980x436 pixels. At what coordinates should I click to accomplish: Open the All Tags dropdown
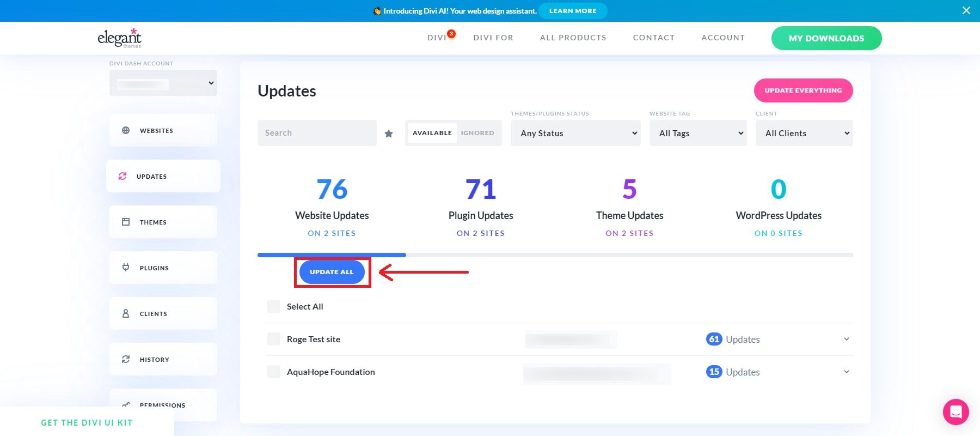(698, 133)
